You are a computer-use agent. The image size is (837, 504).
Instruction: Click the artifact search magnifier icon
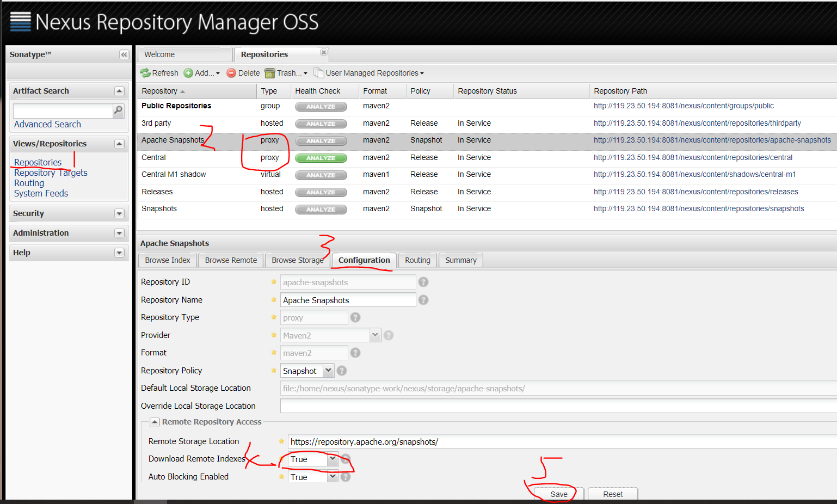[x=118, y=110]
